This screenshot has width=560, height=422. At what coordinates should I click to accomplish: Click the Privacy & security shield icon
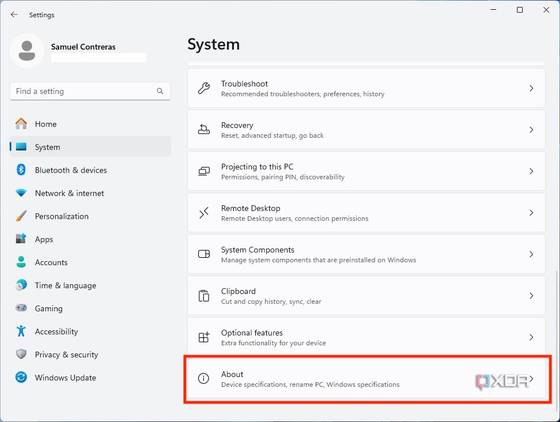pyautogui.click(x=21, y=354)
